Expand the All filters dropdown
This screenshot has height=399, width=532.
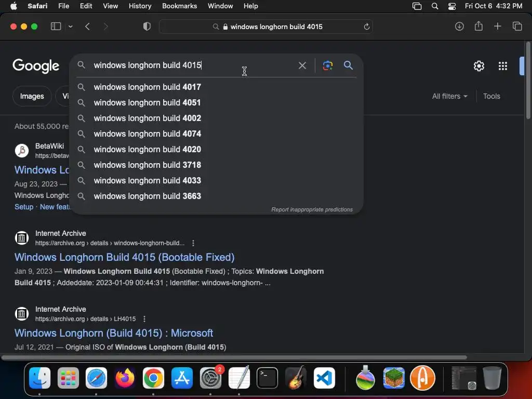coord(449,96)
